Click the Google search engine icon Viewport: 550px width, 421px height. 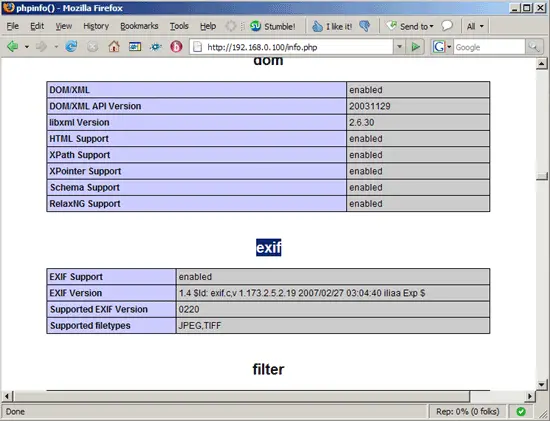(x=438, y=47)
